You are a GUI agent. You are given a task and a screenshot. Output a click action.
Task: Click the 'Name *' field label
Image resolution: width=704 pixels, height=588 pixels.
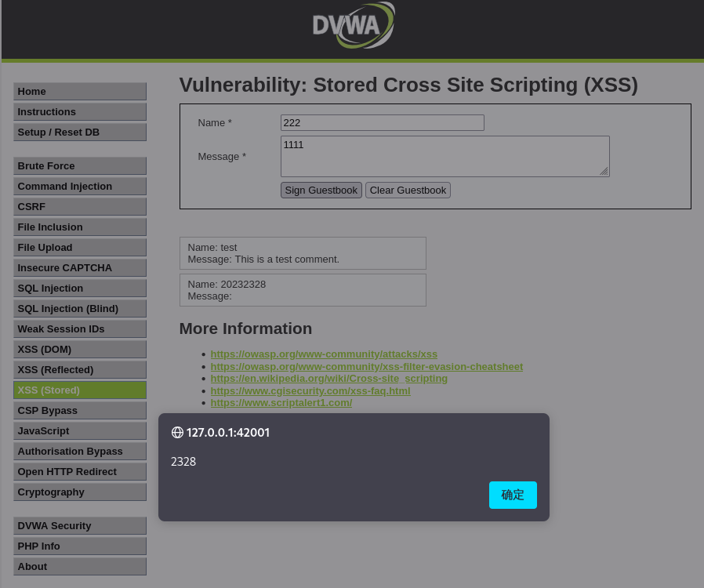(215, 122)
